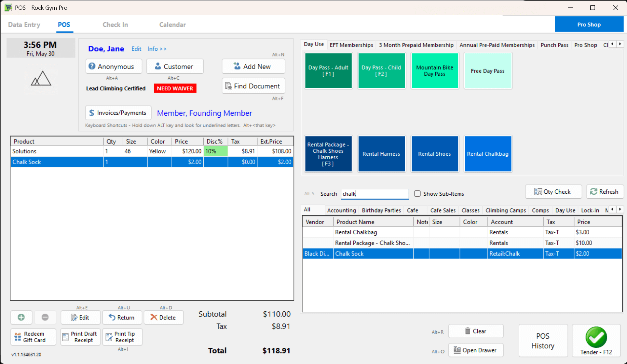This screenshot has width=627, height=364.
Task: Print the draft receipt
Action: [80, 337]
